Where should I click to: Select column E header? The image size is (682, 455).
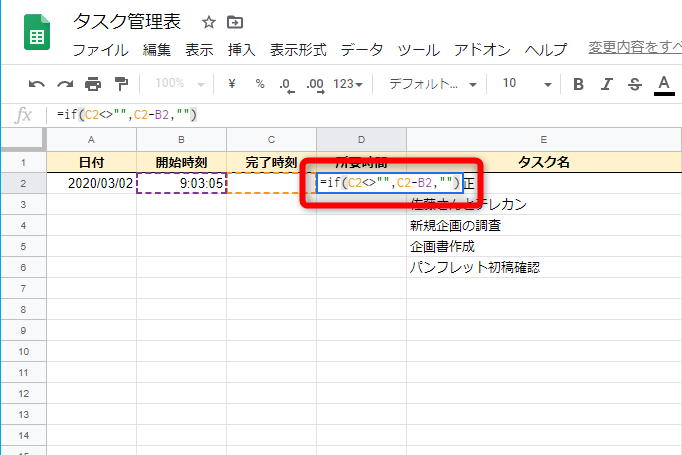(544, 140)
